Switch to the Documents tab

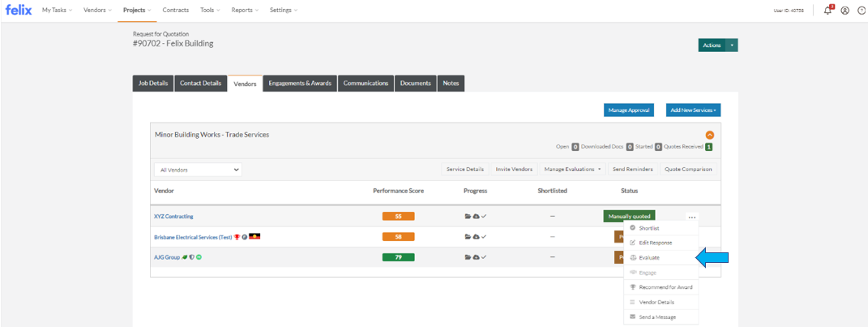[x=416, y=83]
